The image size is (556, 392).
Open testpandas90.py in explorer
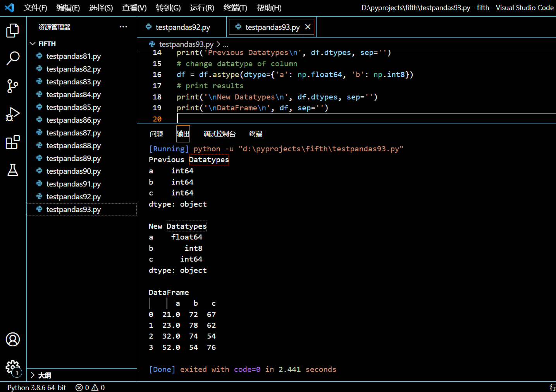[82, 171]
